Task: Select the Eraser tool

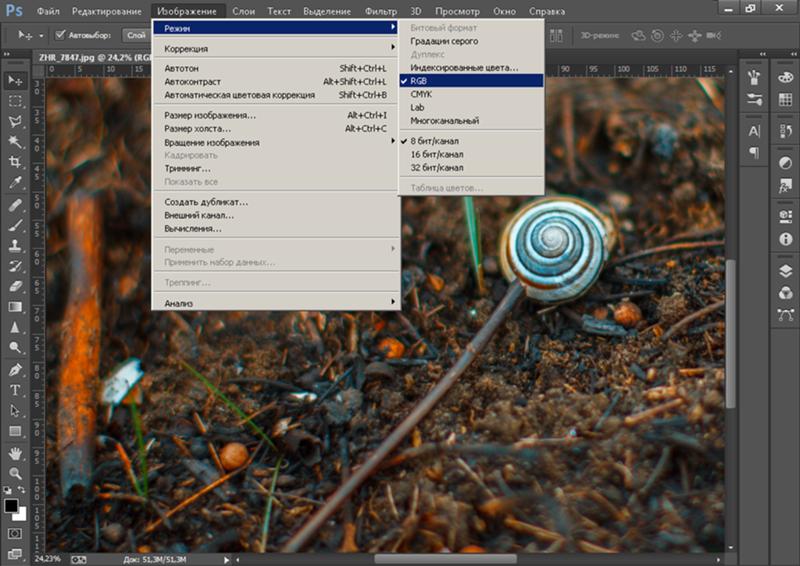Action: (15, 286)
